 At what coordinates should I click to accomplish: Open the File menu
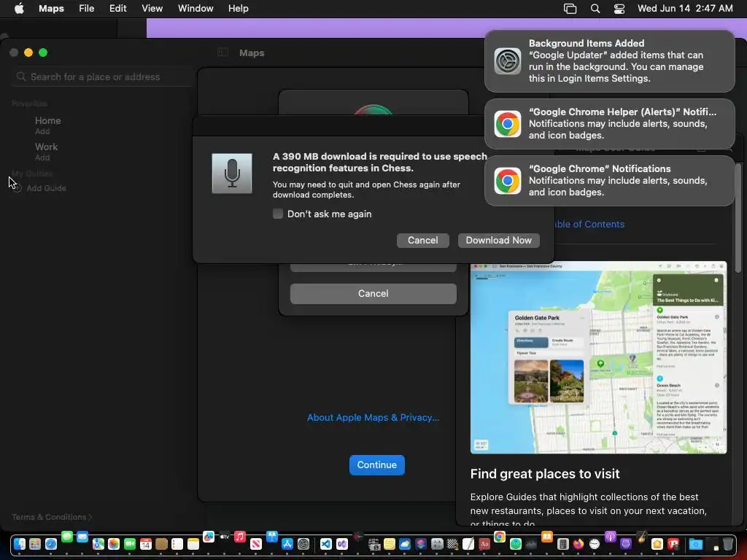[86, 9]
